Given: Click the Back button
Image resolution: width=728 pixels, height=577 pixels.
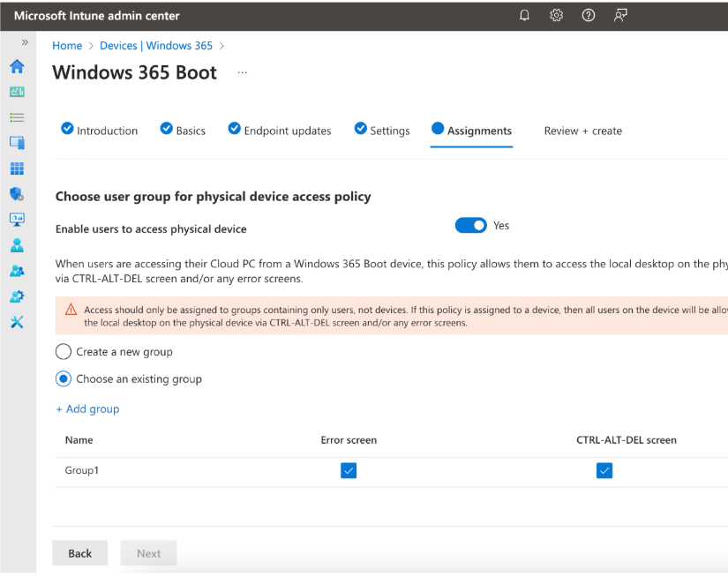Looking at the screenshot, I should click(79, 553).
